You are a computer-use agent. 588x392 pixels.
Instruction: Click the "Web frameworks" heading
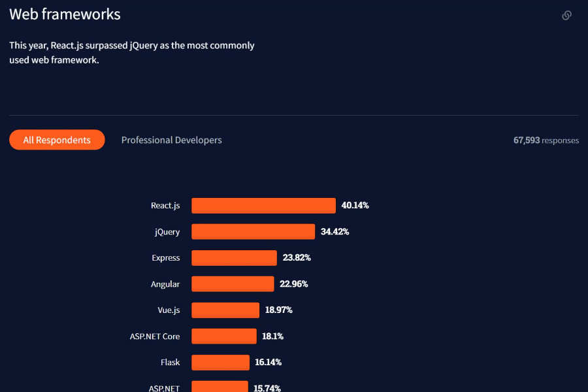(x=65, y=14)
